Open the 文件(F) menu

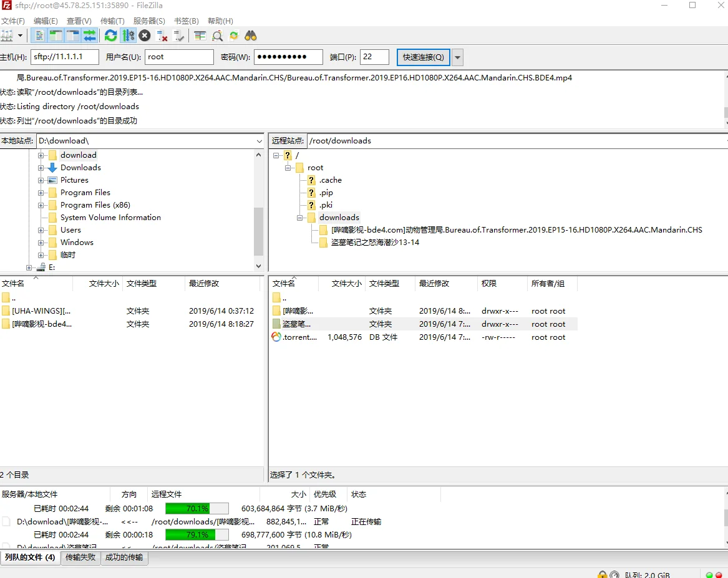tap(13, 21)
